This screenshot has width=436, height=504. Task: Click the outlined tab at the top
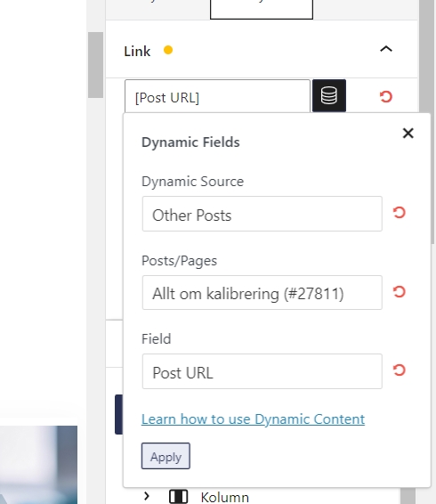click(262, 10)
